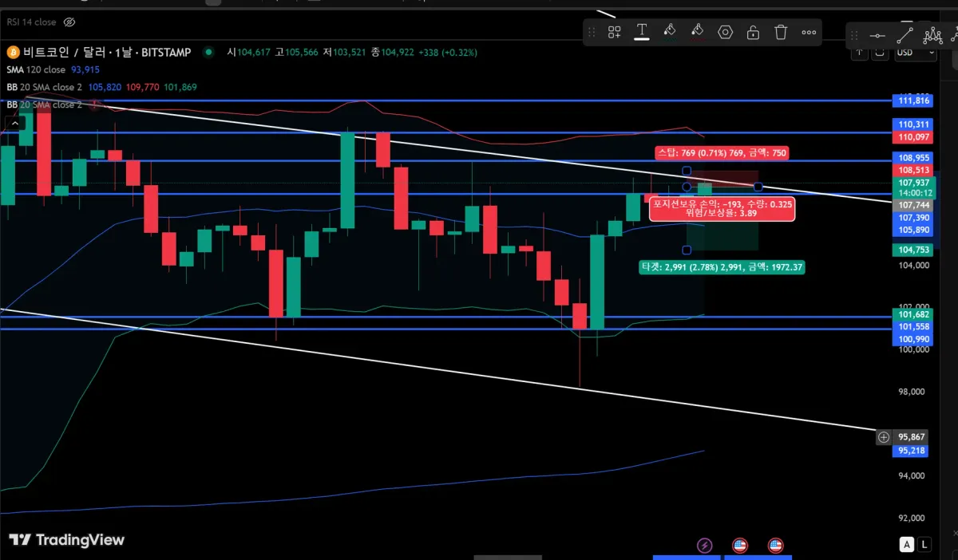
Task: Select the horizontal line tool
Action: click(x=877, y=35)
